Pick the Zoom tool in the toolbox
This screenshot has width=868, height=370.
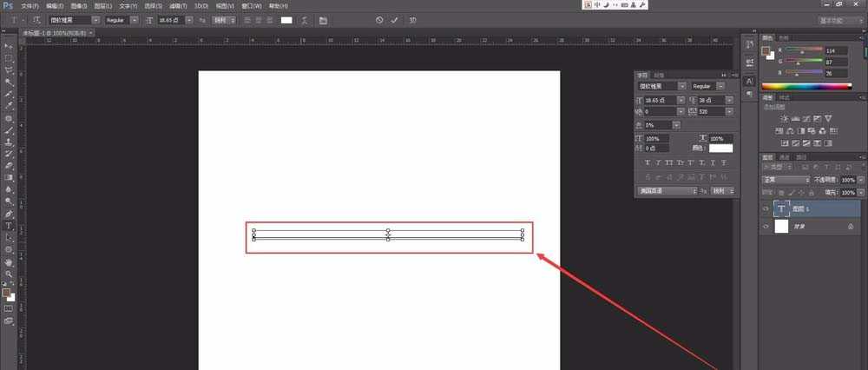[x=9, y=274]
